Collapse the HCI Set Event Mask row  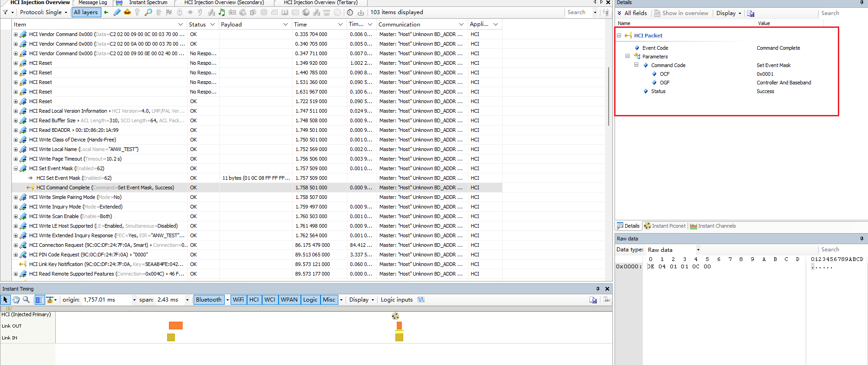click(16, 168)
